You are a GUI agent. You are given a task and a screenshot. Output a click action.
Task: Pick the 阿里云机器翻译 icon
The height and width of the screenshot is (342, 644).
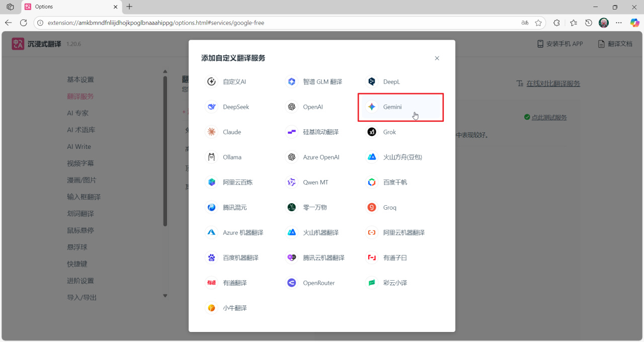coord(372,232)
